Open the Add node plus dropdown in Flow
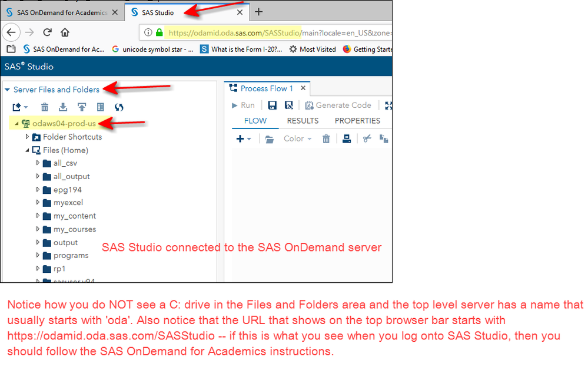Viewport: 588px width, 373px height. pos(243,139)
